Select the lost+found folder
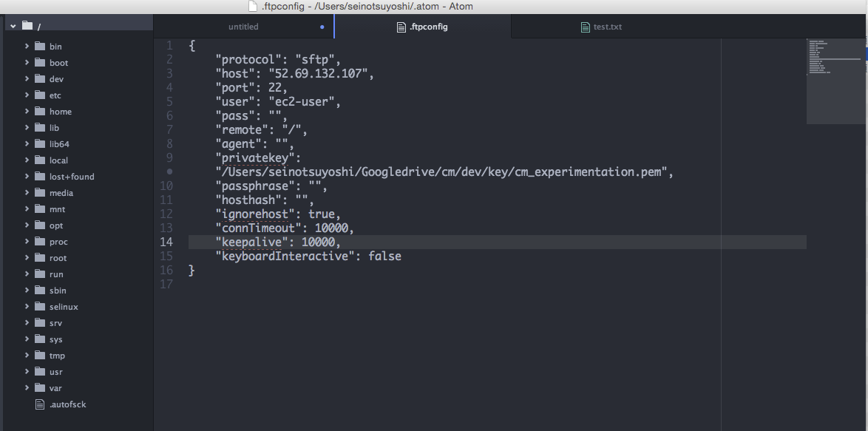Image resolution: width=868 pixels, height=431 pixels. (x=72, y=177)
